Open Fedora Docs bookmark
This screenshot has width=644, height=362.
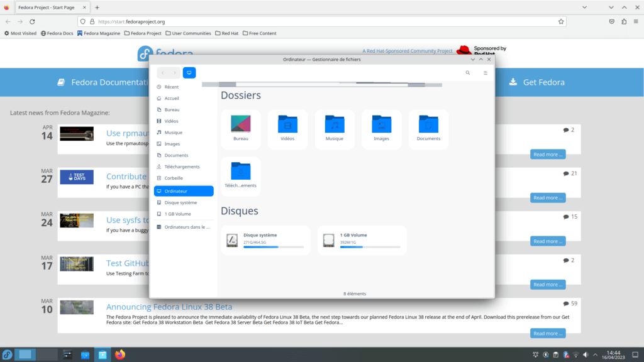point(57,33)
